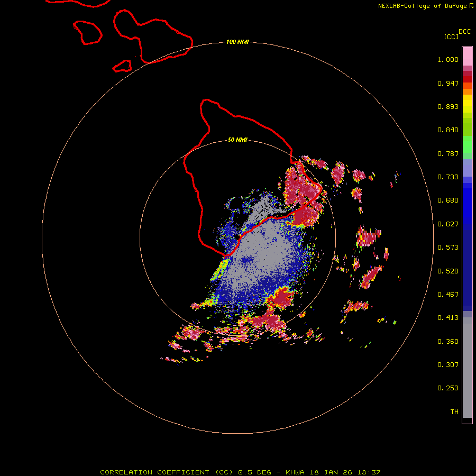This screenshot has width=476, height=476.
Task: Select the 0.520 scale value
Action: coord(448,271)
